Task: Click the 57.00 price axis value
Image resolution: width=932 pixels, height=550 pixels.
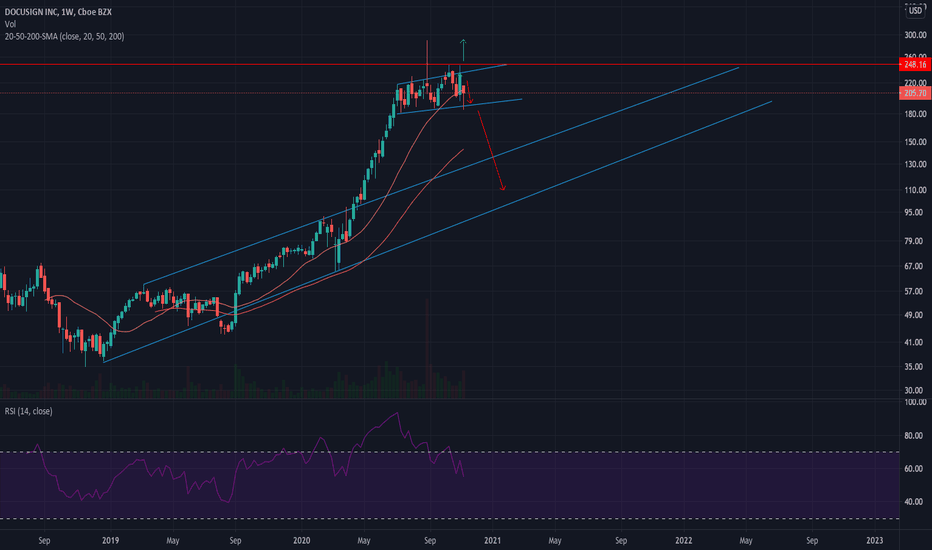Action: [x=915, y=291]
